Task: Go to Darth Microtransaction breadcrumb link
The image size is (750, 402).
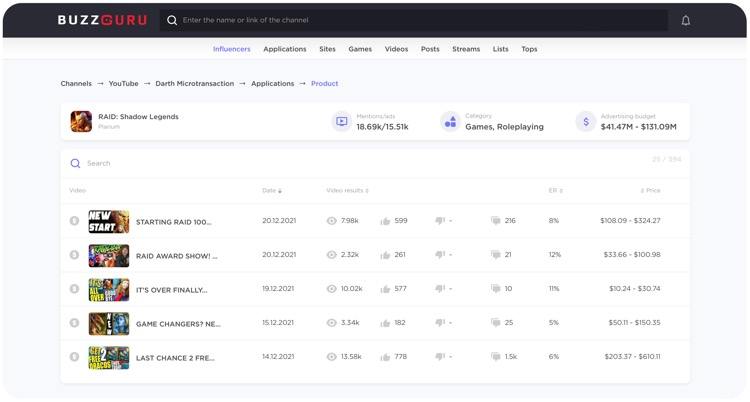Action: click(x=195, y=83)
